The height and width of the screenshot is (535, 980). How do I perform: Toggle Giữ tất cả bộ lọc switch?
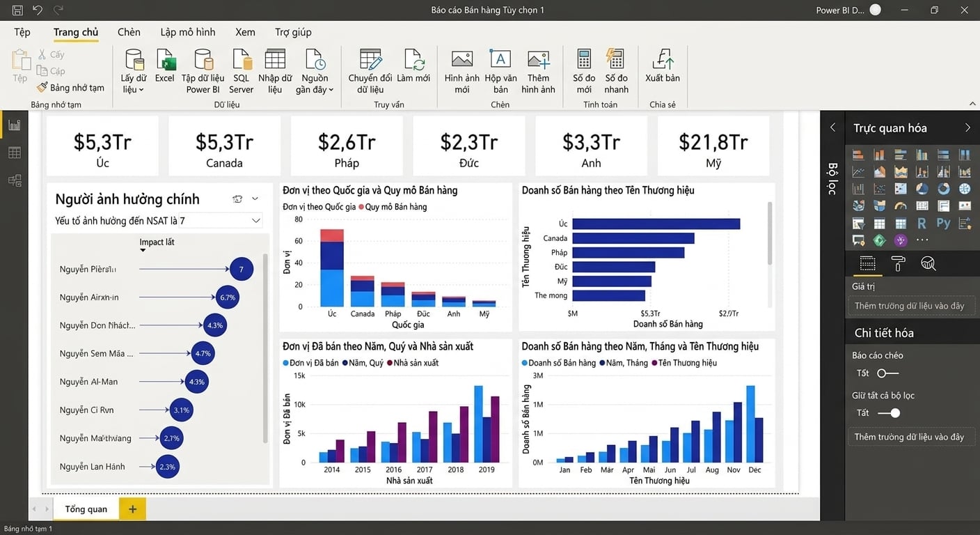[x=889, y=413]
